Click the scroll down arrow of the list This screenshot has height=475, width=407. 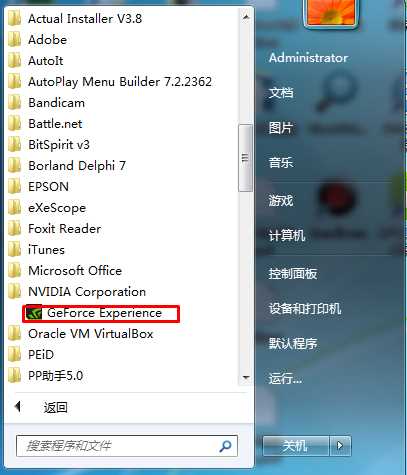tap(246, 377)
